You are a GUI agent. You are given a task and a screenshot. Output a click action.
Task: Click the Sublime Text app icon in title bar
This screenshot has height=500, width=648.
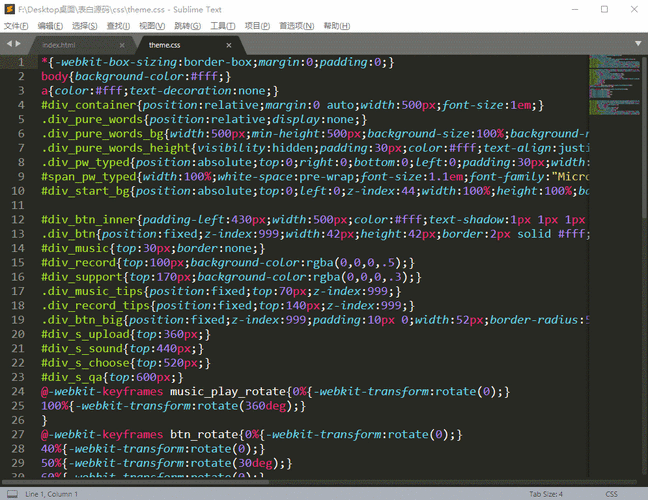[x=9, y=9]
